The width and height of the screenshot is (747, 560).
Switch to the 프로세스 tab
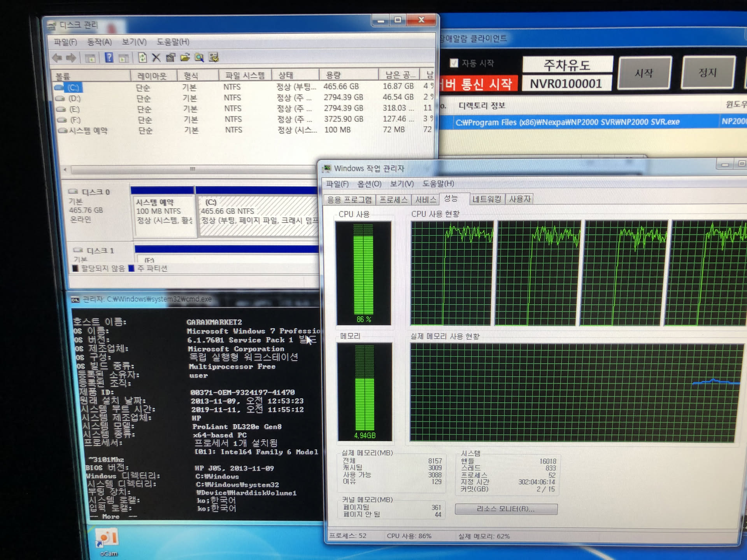[x=393, y=199]
